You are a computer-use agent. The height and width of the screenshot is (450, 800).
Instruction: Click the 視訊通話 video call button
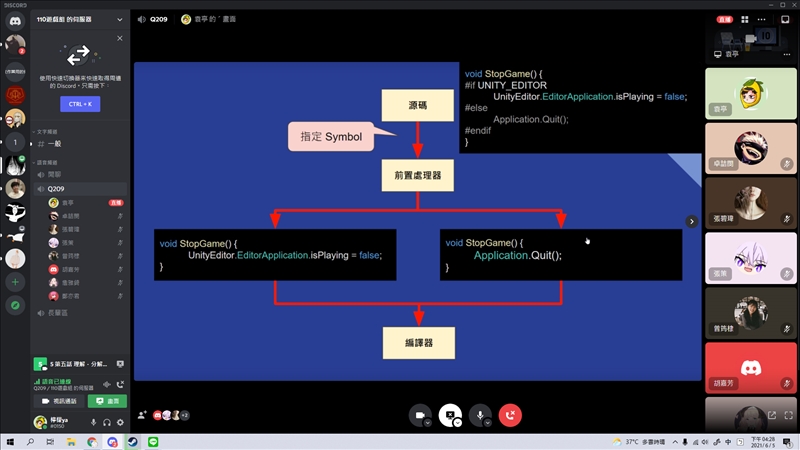59,401
